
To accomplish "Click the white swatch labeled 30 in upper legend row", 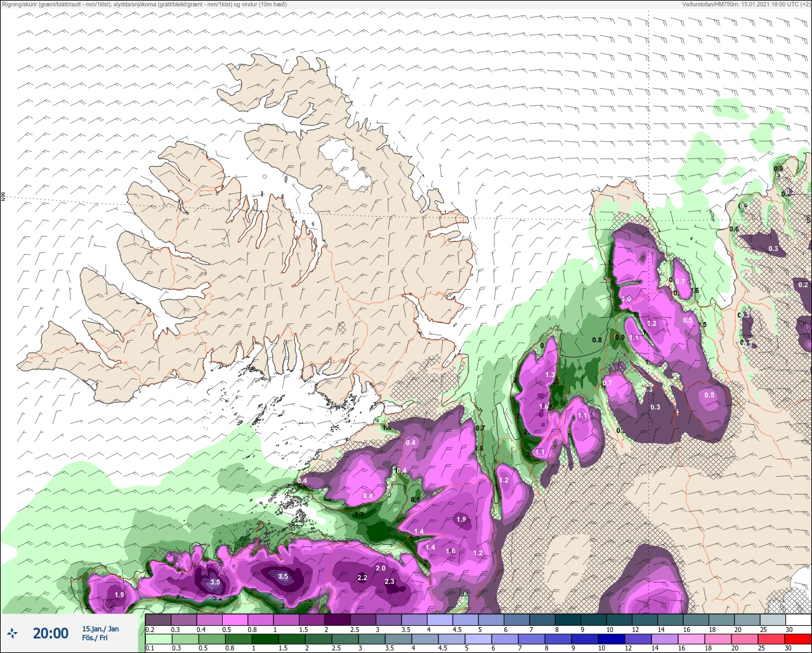I will click(798, 619).
